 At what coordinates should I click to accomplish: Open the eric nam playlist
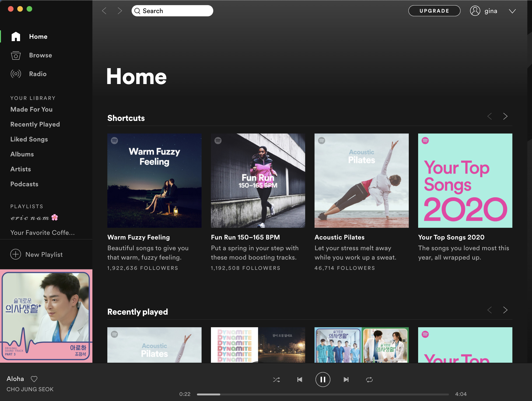pyautogui.click(x=34, y=218)
